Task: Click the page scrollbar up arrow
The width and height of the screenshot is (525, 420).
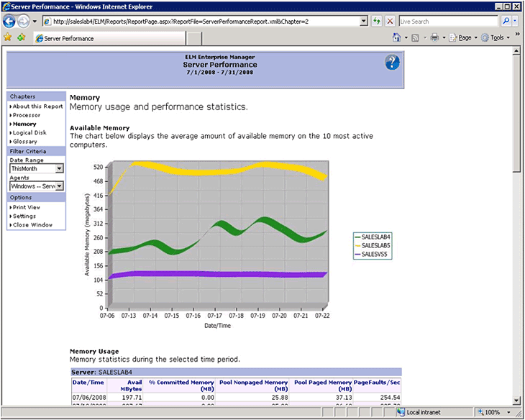Action: coord(516,50)
